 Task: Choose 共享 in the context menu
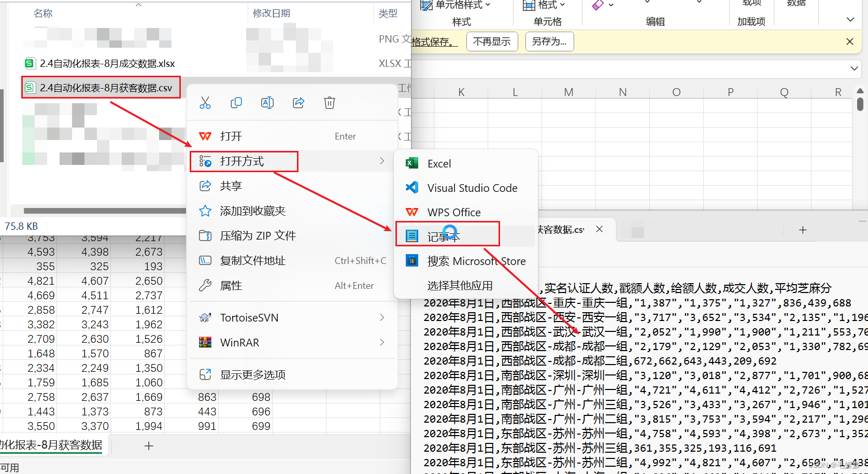(x=293, y=186)
